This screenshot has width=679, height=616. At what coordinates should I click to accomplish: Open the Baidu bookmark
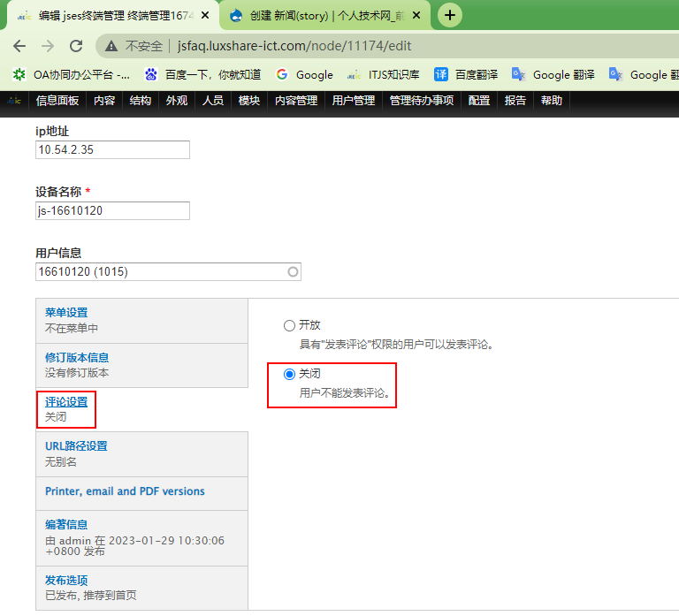point(202,75)
